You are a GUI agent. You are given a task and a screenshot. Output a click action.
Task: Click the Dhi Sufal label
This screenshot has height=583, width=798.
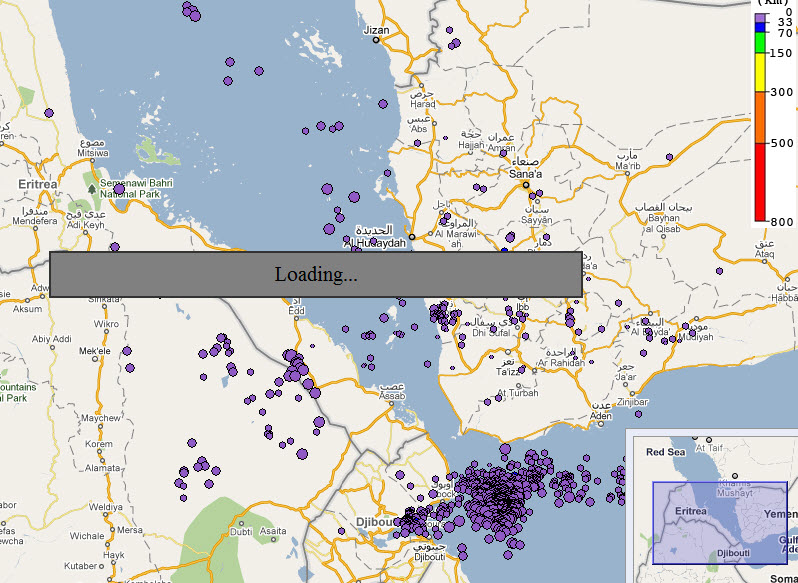(491, 333)
